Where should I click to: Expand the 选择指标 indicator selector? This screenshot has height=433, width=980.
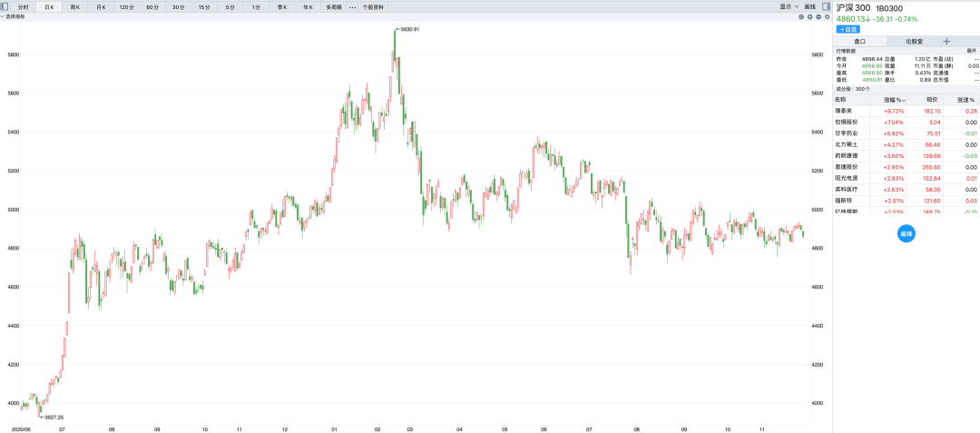14,17
